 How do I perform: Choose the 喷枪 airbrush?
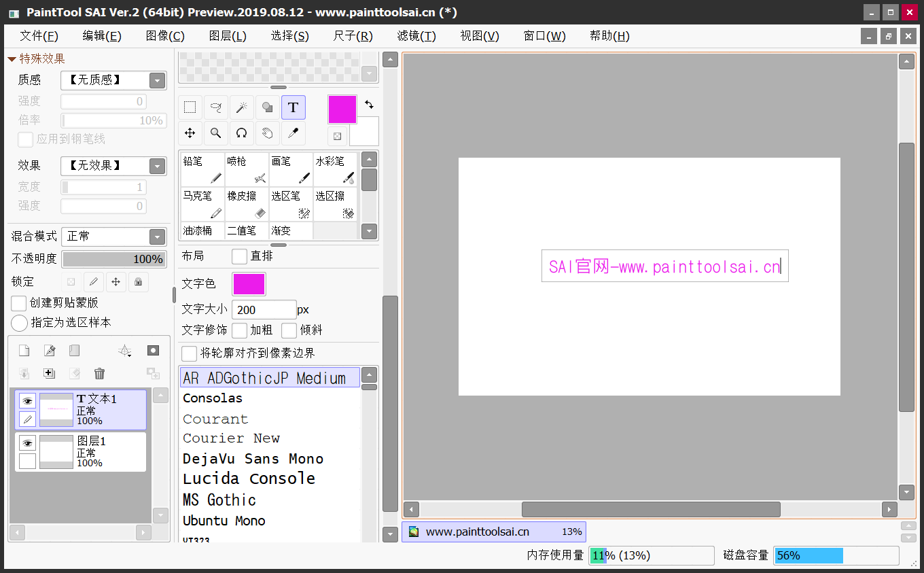pyautogui.click(x=247, y=169)
